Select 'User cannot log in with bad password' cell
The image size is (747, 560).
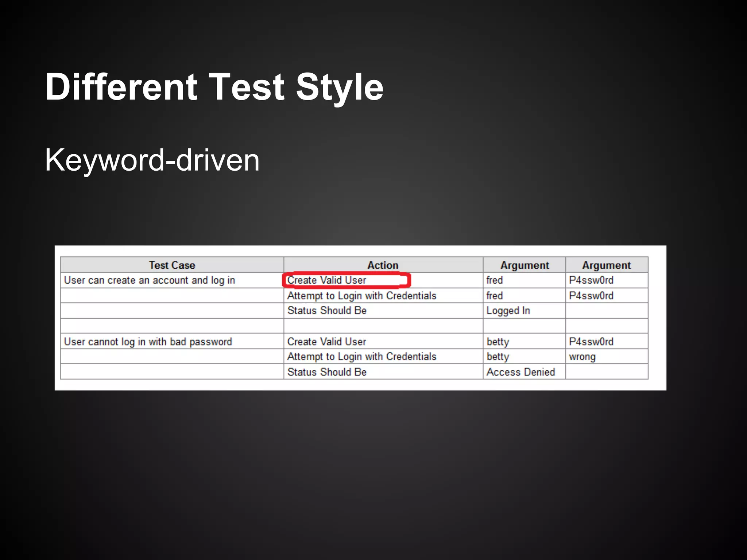coord(148,342)
